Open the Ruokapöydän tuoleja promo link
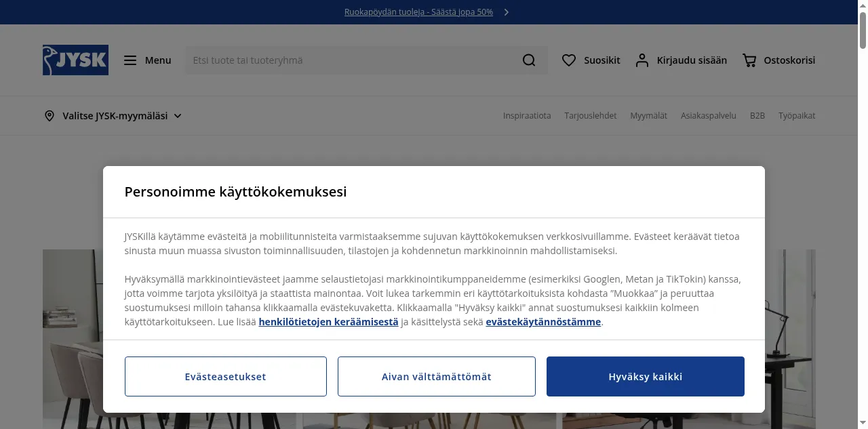This screenshot has height=429, width=868. (418, 12)
